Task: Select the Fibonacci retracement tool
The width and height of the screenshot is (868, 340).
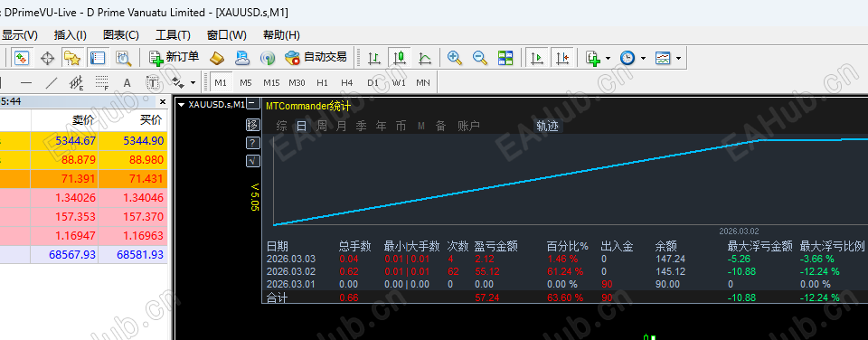Action: (x=101, y=83)
